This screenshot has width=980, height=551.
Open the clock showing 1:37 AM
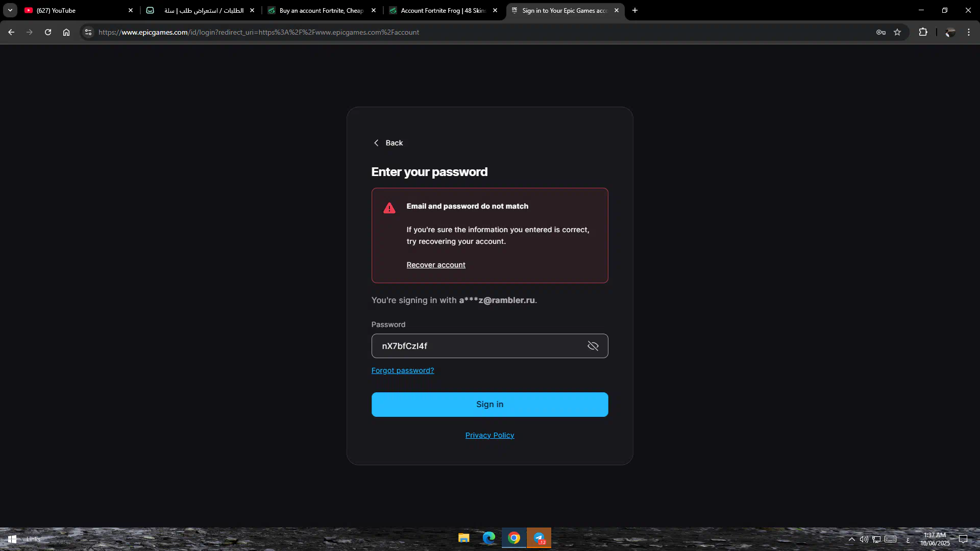[x=935, y=539]
